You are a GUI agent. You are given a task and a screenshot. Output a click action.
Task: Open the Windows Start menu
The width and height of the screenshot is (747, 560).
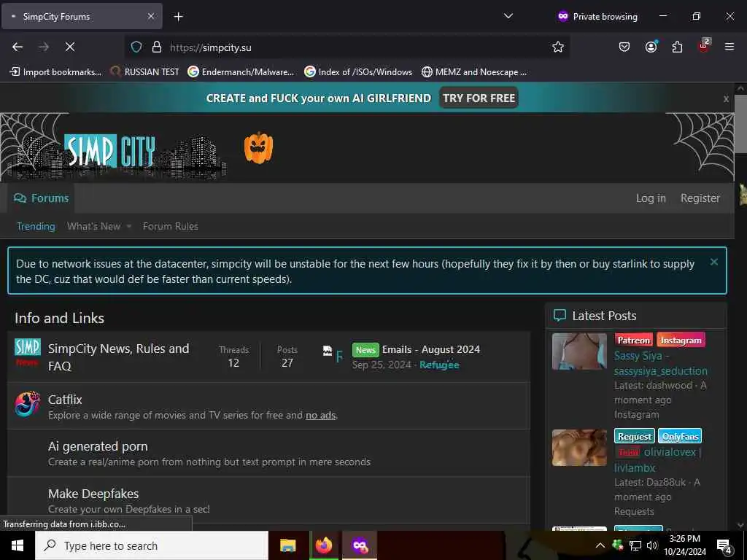18,545
